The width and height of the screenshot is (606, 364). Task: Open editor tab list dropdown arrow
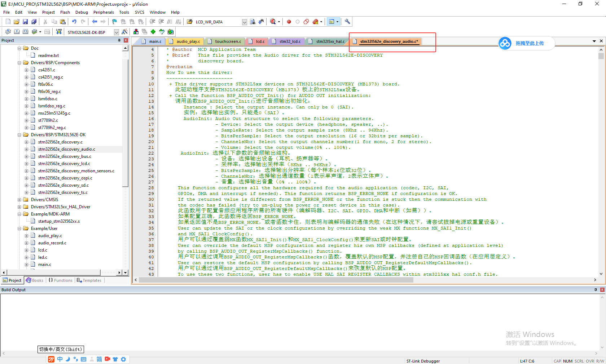point(594,41)
